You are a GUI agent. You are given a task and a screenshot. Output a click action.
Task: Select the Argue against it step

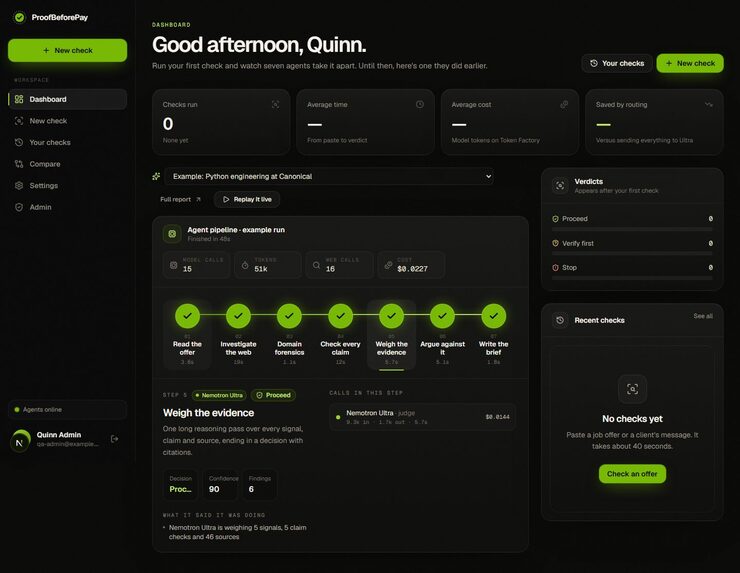[x=442, y=335]
